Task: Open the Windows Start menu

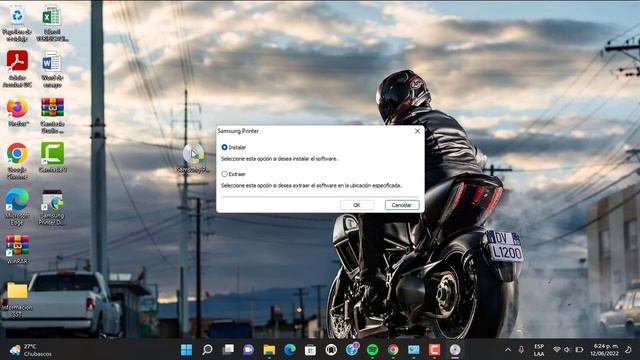Action: click(186, 350)
